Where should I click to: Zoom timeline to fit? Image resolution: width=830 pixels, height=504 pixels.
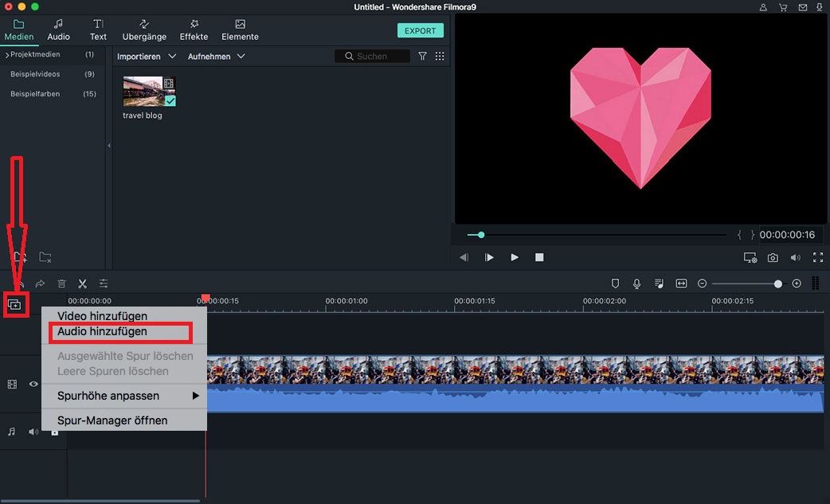(681, 283)
